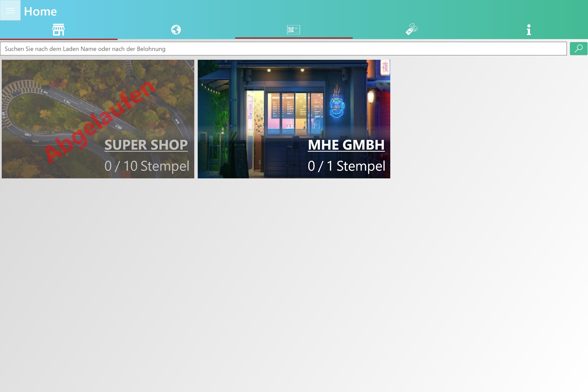
Task: Switch to the storefront shops tab
Action: pyautogui.click(x=58, y=30)
